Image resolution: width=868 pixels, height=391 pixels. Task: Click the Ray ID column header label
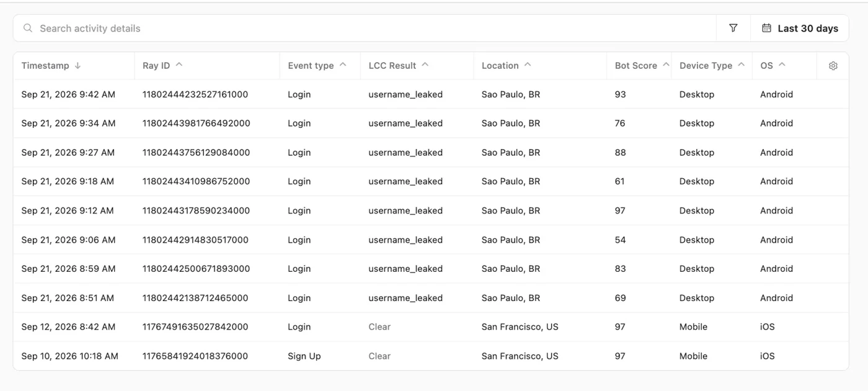coord(156,66)
